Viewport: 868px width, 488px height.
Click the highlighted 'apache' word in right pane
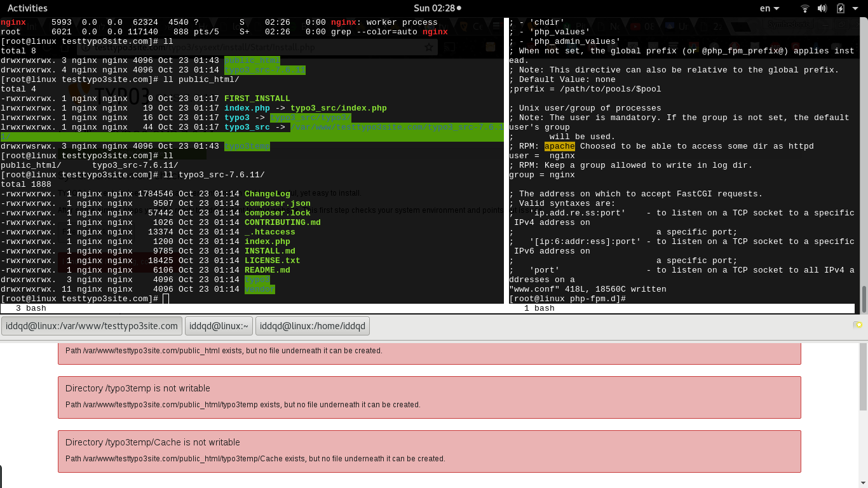[x=559, y=146]
